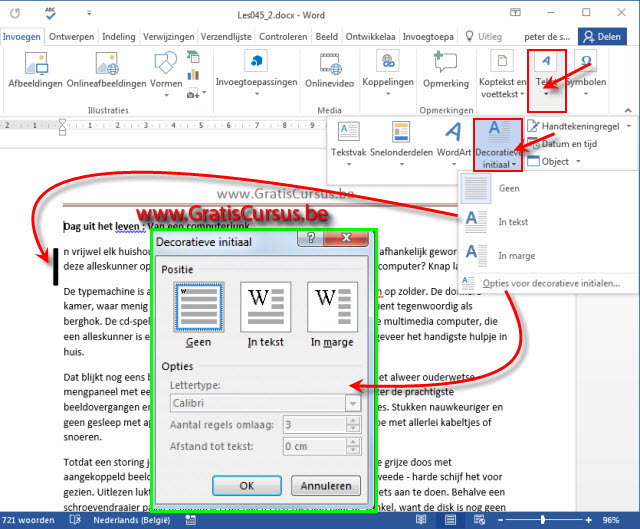Open the Afbeeldingen insert button
This screenshot has width=640, height=529.
point(35,70)
